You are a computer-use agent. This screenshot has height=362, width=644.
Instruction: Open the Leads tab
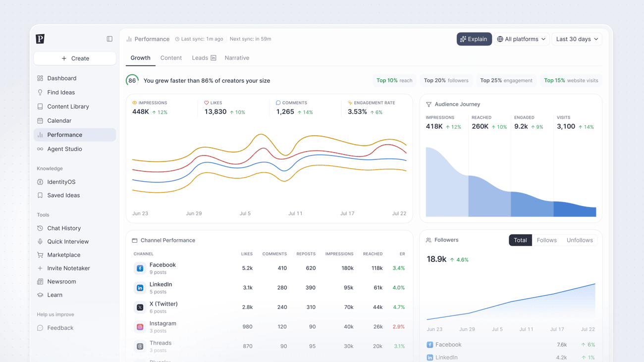pos(204,58)
